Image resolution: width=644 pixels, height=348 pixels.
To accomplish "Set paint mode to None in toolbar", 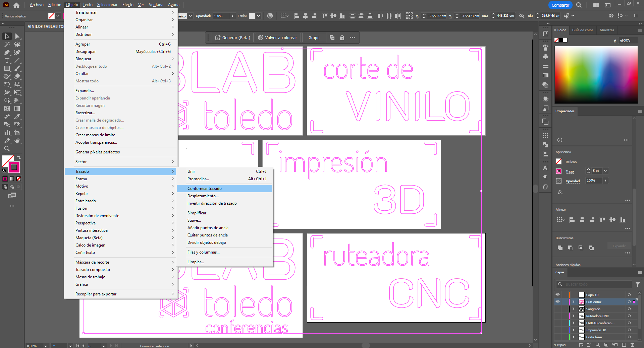I will [19, 179].
